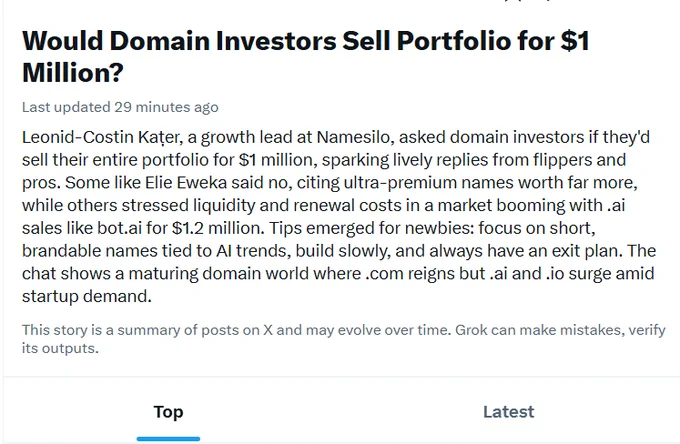The height and width of the screenshot is (444, 680).
Task: Click the word Namesilo in the summary
Action: [x=353, y=137]
